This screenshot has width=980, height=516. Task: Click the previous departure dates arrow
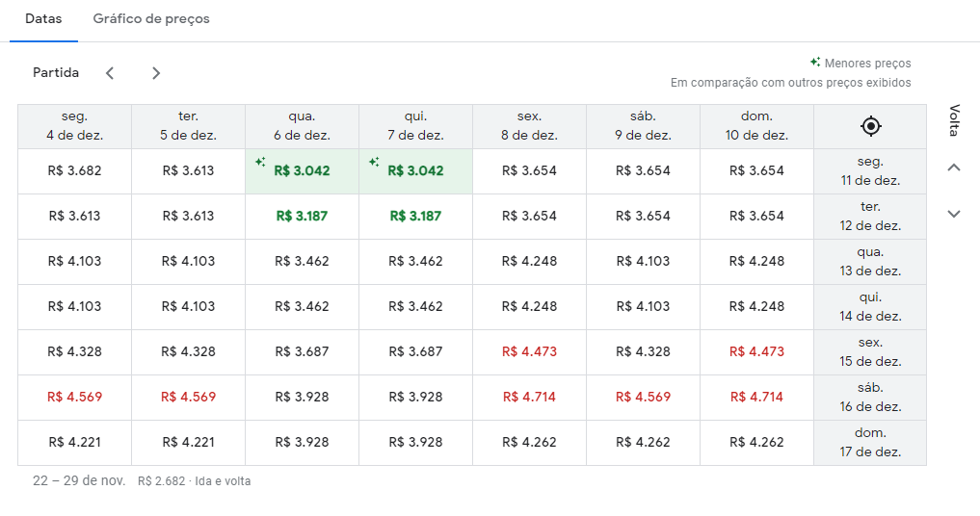pos(110,73)
